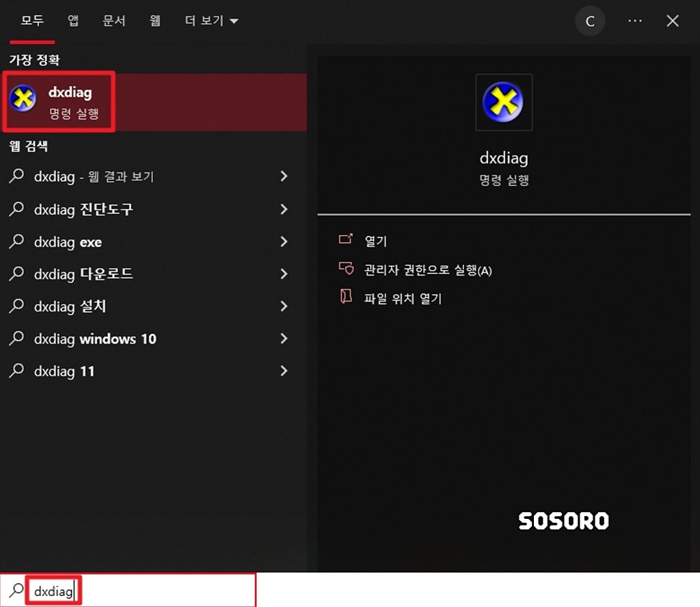This screenshot has height=607, width=700.
Task: Click the magnifier icon next to dxdiag exe
Action: 16,241
